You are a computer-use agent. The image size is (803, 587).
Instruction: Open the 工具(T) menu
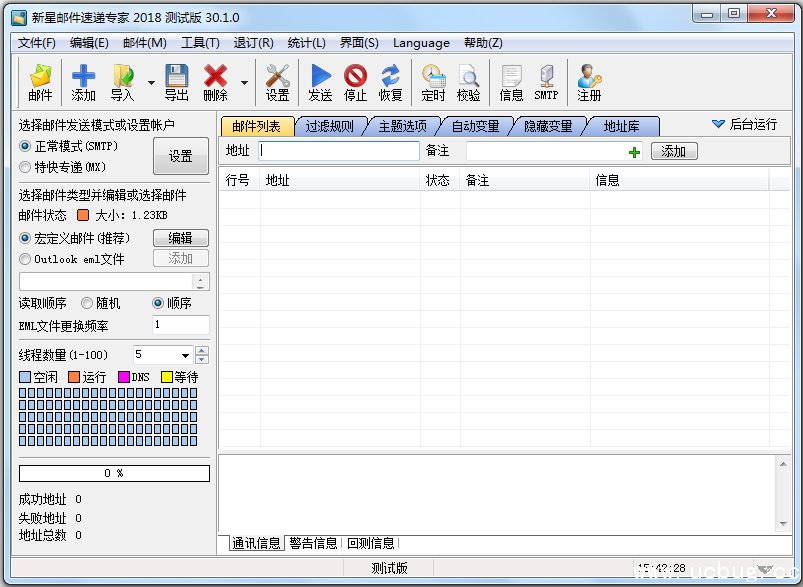[200, 43]
